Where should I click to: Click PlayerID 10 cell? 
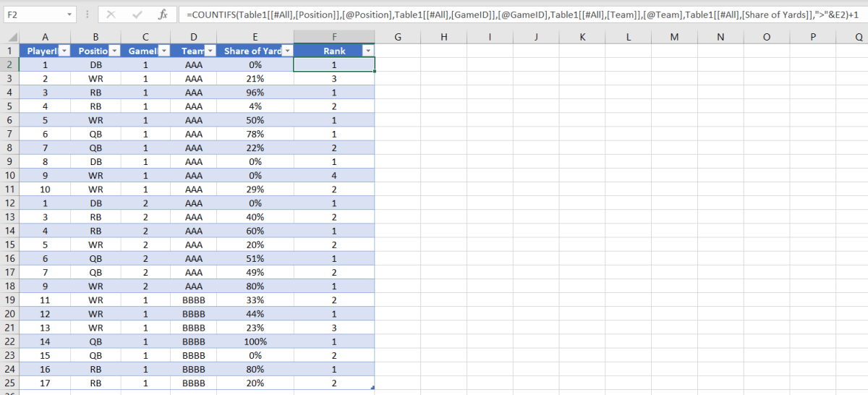click(x=45, y=189)
